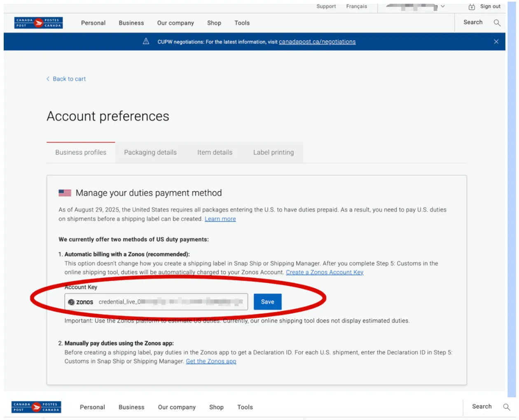The image size is (519, 420).
Task: Open the Get the Zonos app link
Action: 211,361
